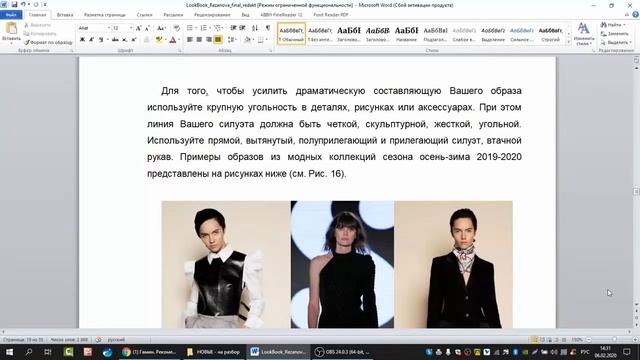Click the Заменить (Replace) button
The height and width of the screenshot is (360, 640).
(614, 34)
